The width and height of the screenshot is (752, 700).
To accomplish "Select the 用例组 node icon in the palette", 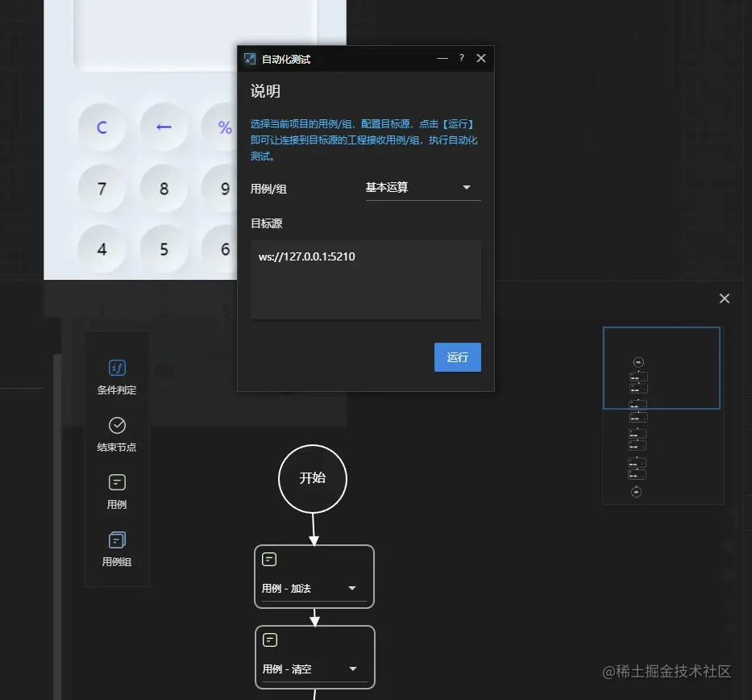I will click(117, 540).
